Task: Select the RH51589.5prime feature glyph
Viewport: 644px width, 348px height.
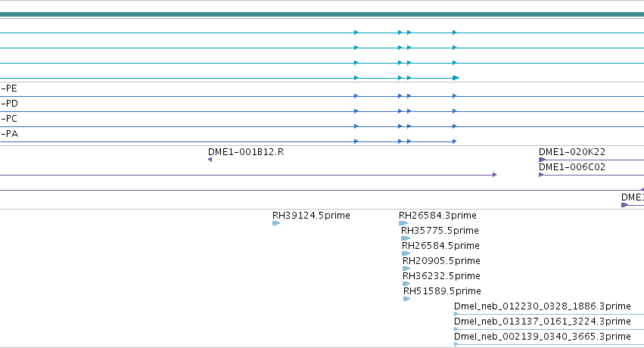Action: click(407, 299)
